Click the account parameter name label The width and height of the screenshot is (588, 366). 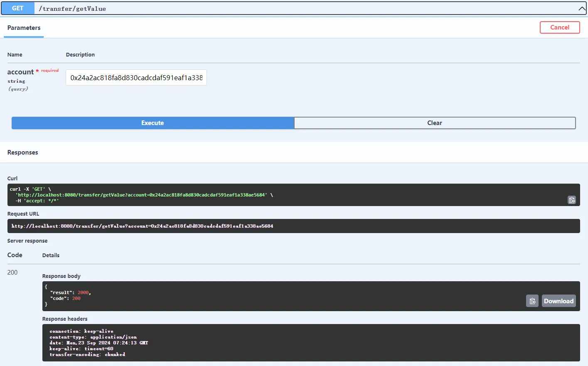tap(20, 72)
